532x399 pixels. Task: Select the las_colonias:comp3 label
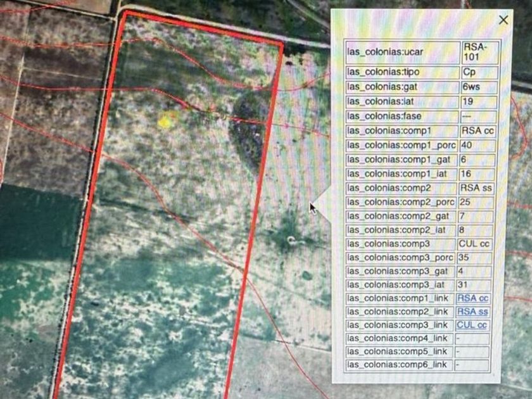388,244
